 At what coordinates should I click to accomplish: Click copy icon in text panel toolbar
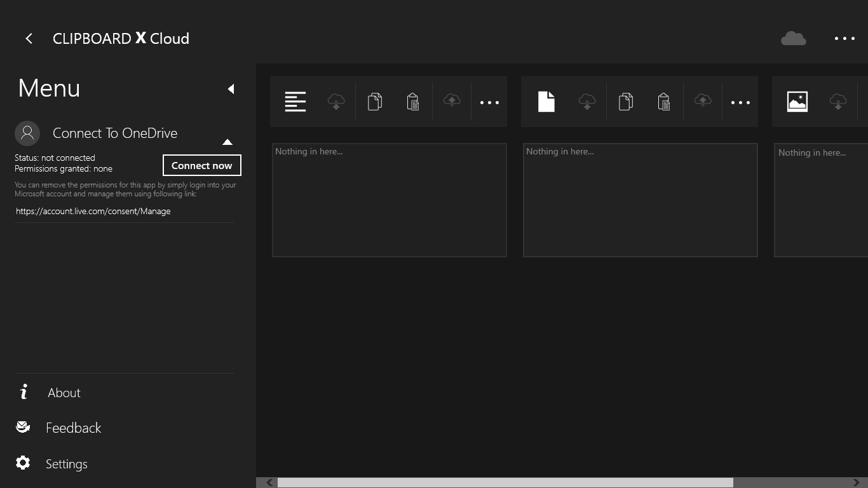375,102
